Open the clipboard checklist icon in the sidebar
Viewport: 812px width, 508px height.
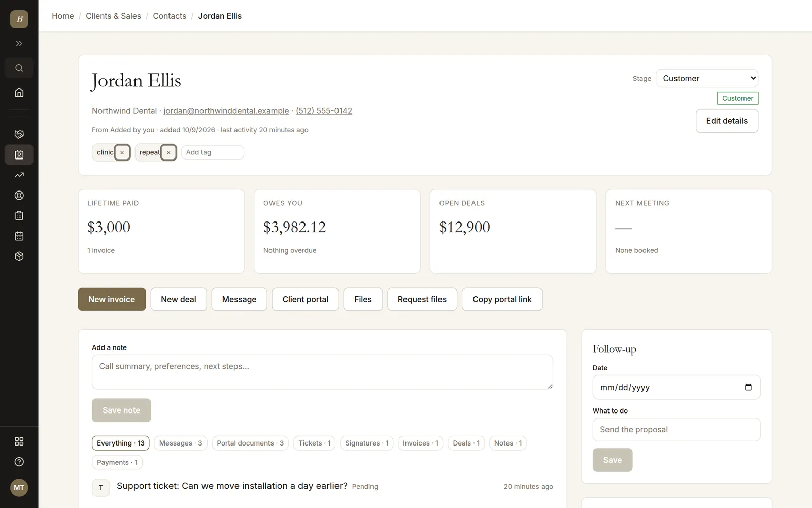[x=19, y=216]
